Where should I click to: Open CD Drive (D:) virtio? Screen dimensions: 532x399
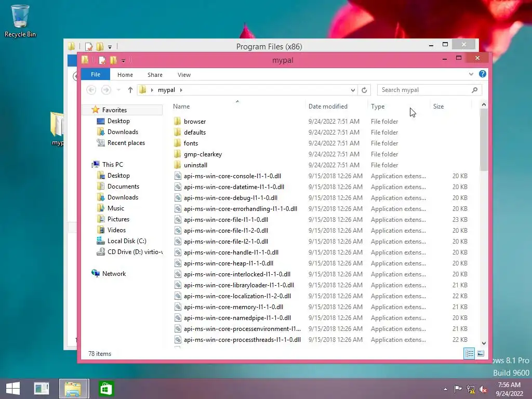pos(135,252)
